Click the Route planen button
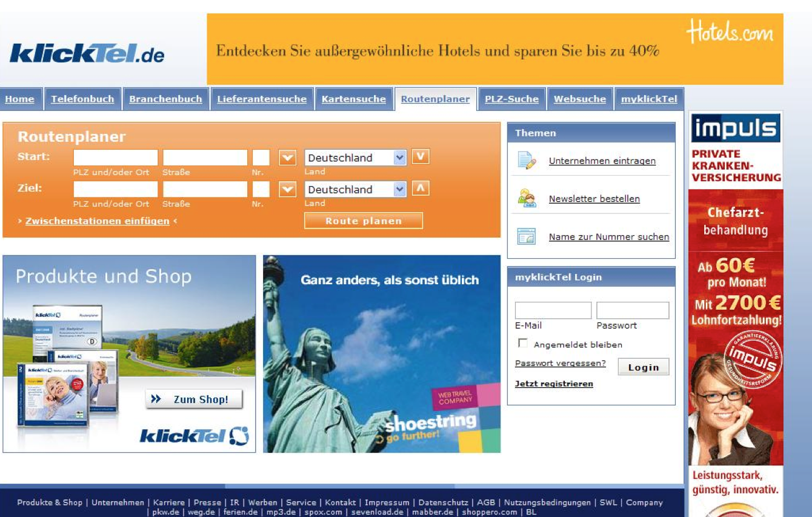The height and width of the screenshot is (517, 812). pyautogui.click(x=364, y=221)
